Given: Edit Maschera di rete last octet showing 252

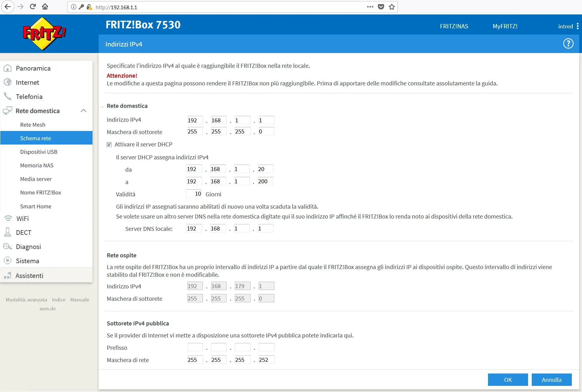Looking at the screenshot, I should click(266, 360).
